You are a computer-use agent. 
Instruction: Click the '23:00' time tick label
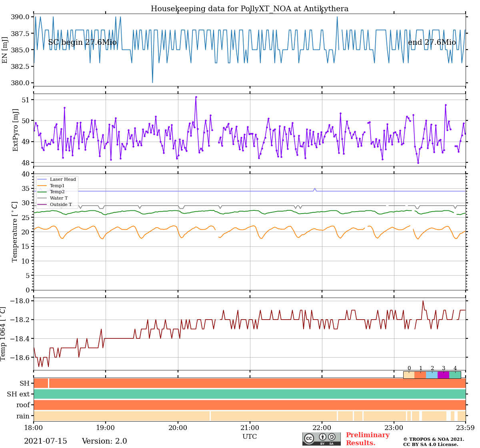coord(394,428)
